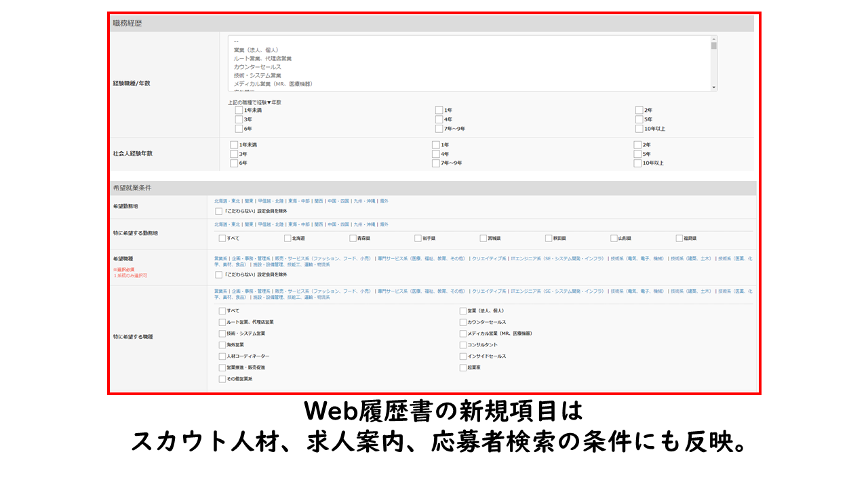This screenshot has width=868, height=488.
Task: Tick「こだわらない」設定会員を除外 in 希望勤務地 row
Action: [x=218, y=211]
